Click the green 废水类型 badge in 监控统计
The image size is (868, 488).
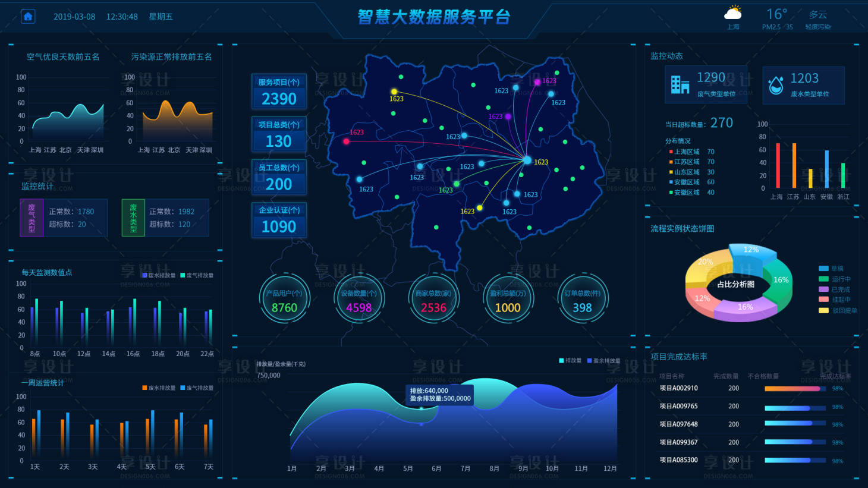[x=133, y=218]
